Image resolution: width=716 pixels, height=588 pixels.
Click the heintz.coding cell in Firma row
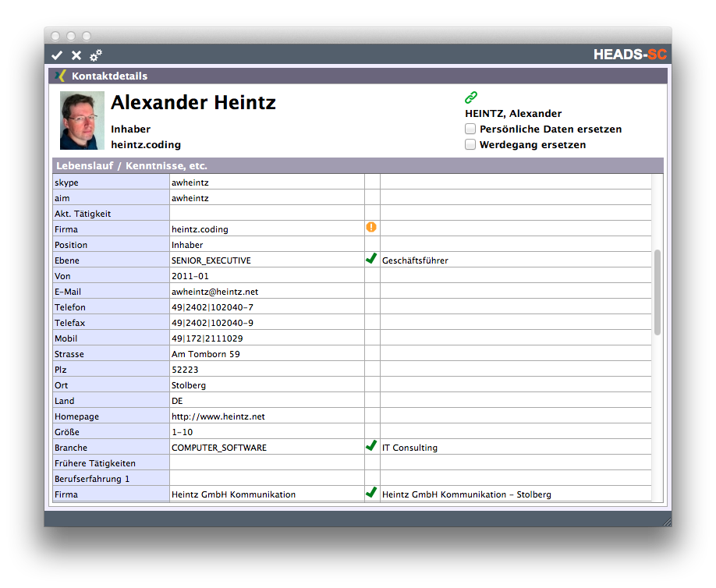click(267, 229)
